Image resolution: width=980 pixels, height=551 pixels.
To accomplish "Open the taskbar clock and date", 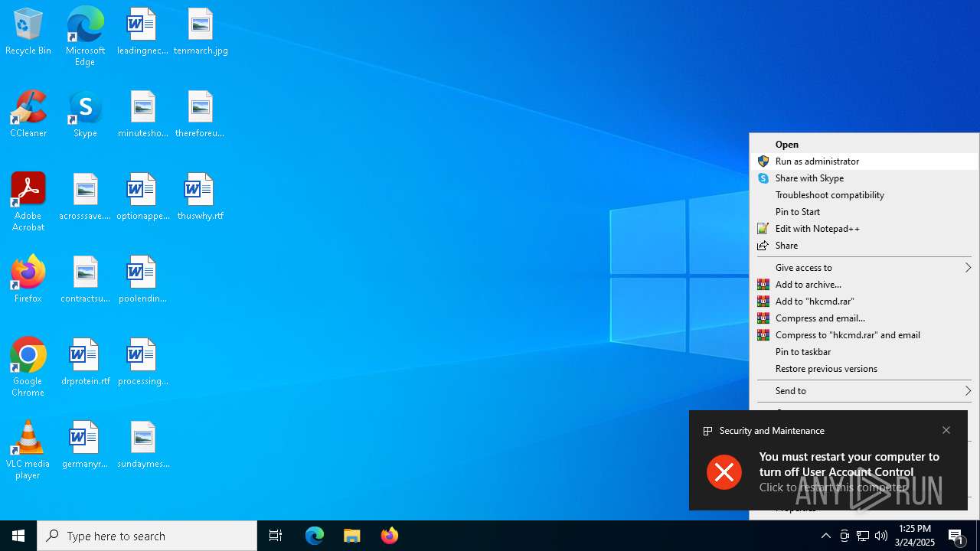I will (915, 536).
